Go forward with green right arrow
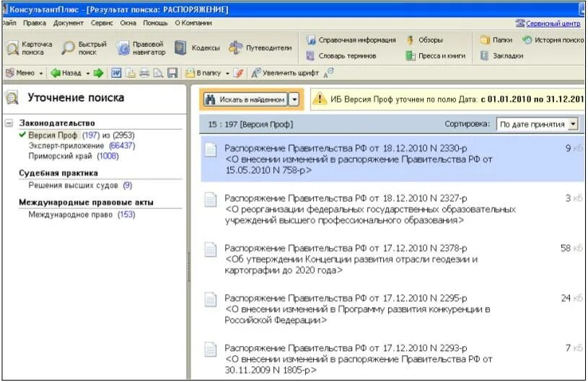 click(99, 73)
